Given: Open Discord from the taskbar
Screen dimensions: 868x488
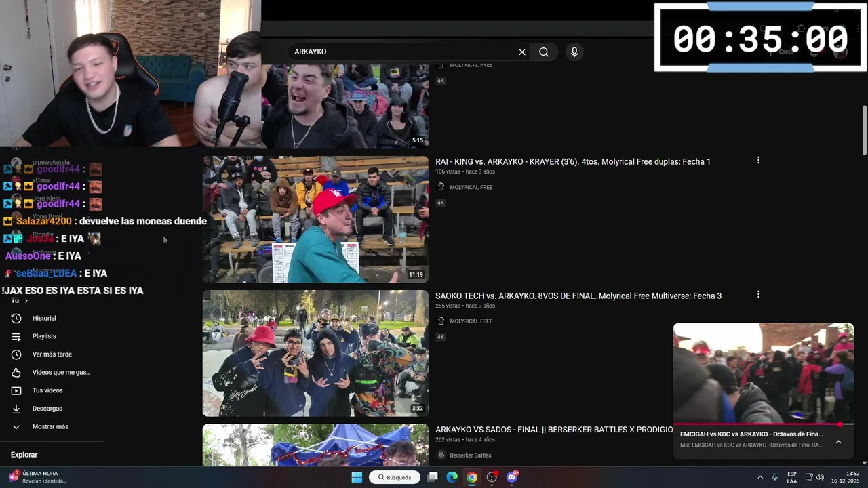Looking at the screenshot, I should pyautogui.click(x=512, y=477).
